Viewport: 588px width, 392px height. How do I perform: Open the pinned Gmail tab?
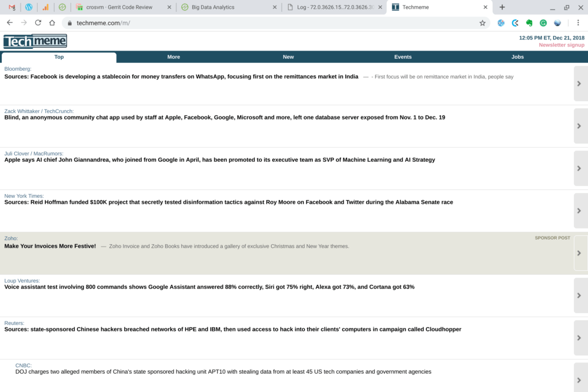pos(12,7)
